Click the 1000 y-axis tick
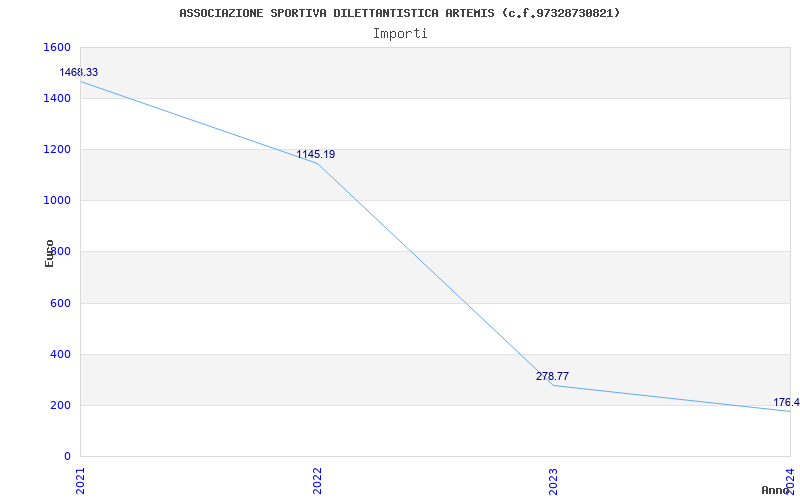 coord(57,201)
